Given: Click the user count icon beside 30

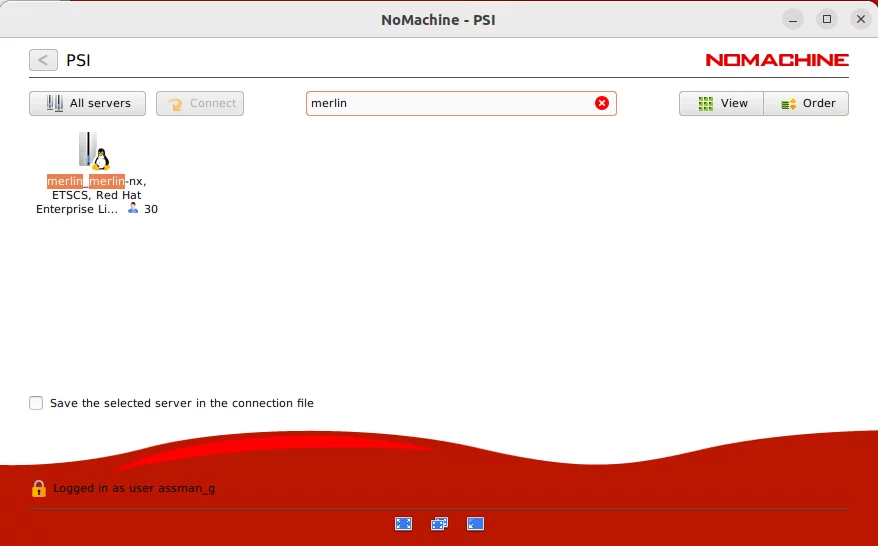Looking at the screenshot, I should [x=133, y=209].
